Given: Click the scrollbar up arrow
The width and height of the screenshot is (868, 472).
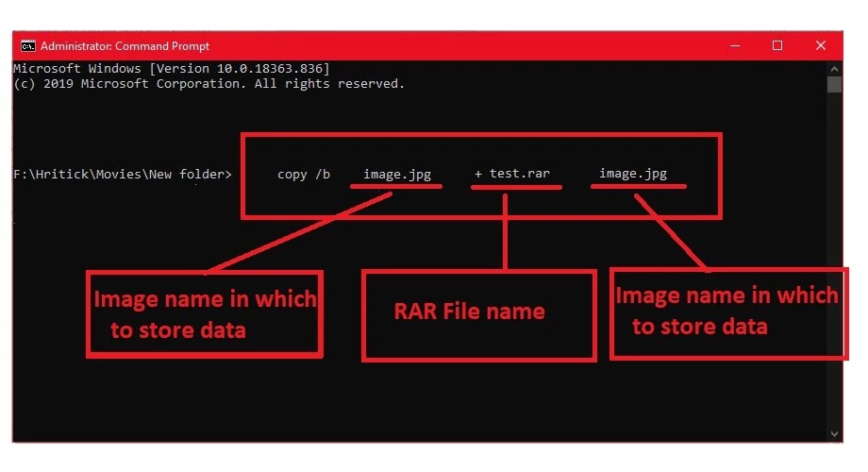Looking at the screenshot, I should tap(834, 69).
